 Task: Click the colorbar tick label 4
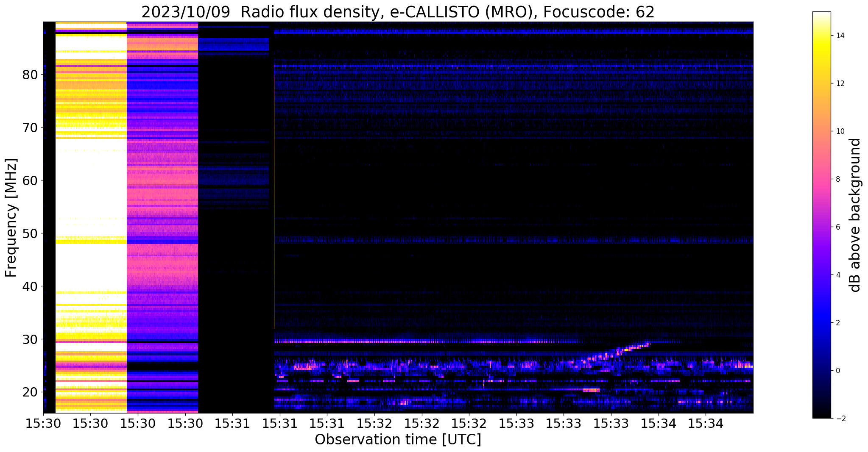[837, 275]
